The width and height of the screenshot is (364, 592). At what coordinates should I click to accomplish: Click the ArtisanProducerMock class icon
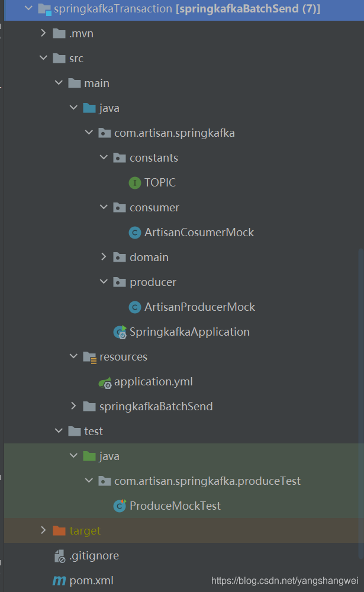click(x=135, y=307)
